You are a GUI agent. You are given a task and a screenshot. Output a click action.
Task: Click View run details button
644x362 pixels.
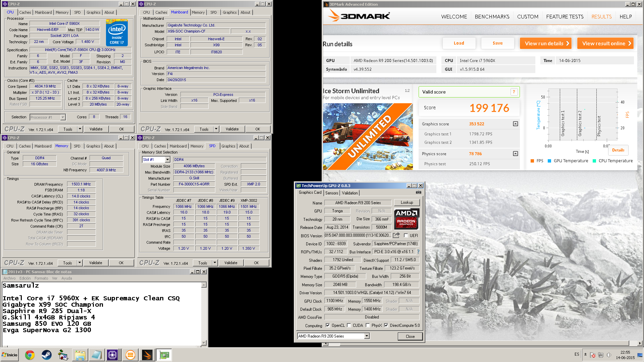[x=546, y=43]
